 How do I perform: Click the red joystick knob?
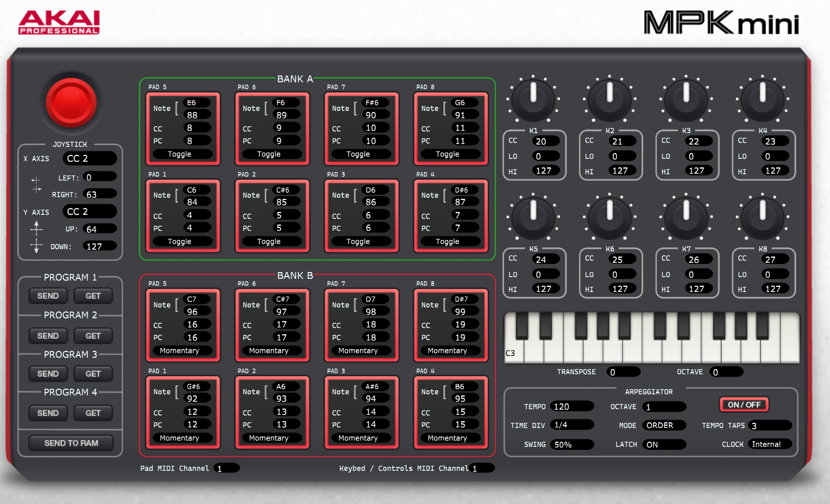[71, 102]
